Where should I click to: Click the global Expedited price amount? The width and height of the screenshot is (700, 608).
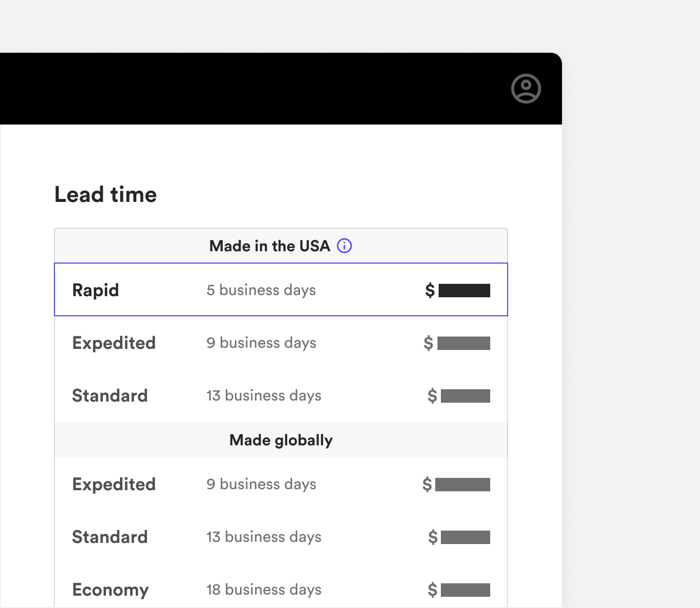[x=456, y=484]
